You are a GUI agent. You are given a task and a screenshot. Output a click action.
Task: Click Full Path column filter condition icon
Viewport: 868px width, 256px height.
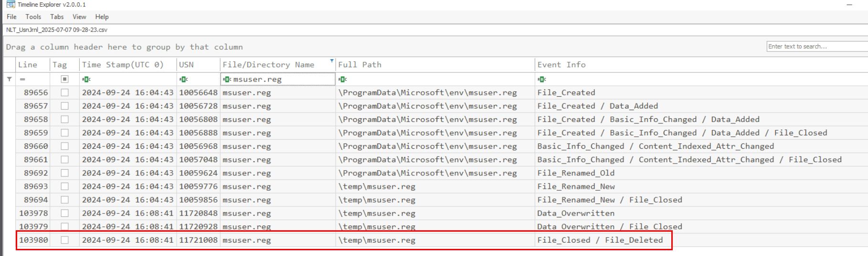click(342, 79)
